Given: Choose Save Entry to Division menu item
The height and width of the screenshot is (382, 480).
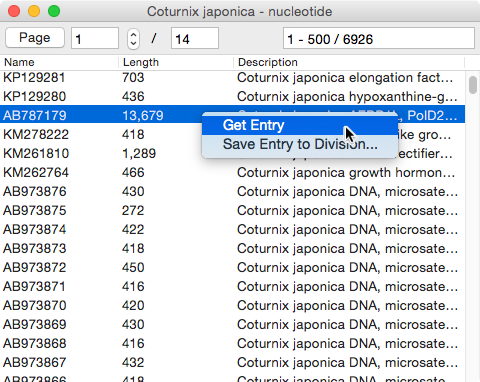Looking at the screenshot, I should tap(300, 144).
